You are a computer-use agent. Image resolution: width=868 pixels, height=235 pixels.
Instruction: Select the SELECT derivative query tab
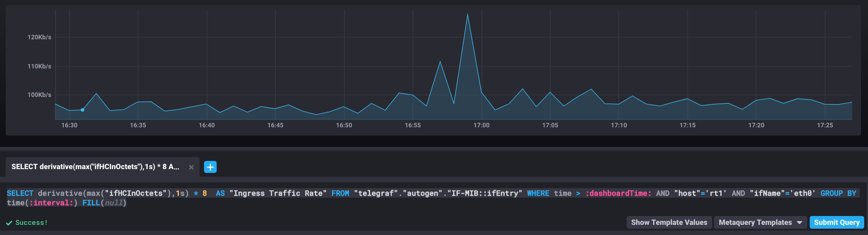[x=102, y=167]
